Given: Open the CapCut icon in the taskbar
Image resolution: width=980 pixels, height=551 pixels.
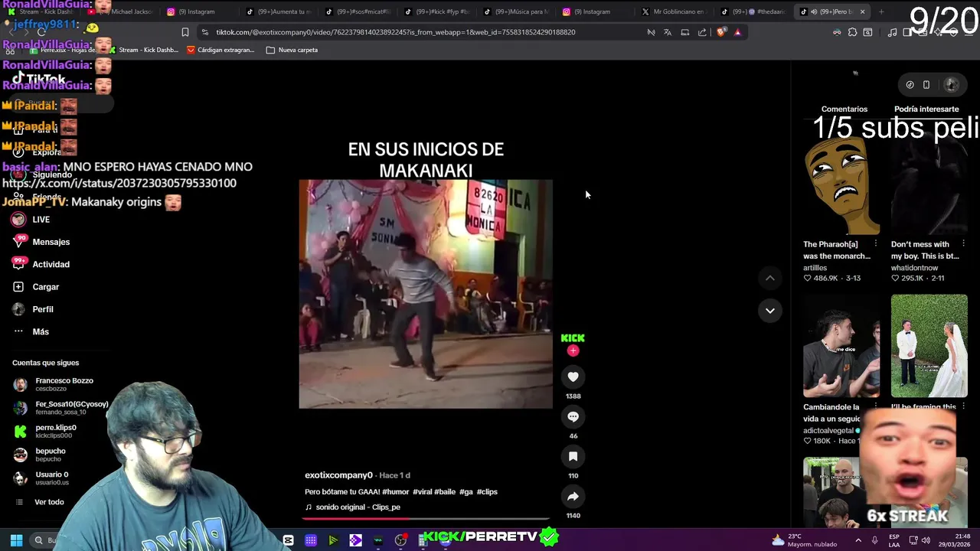Looking at the screenshot, I should 288,540.
